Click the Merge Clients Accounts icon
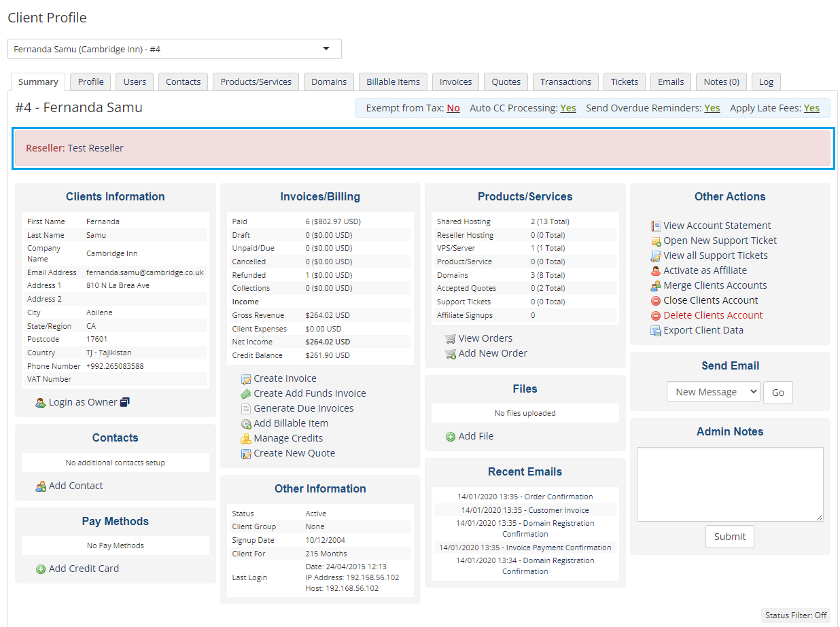Viewport: 840px width, 627px height. click(x=656, y=286)
